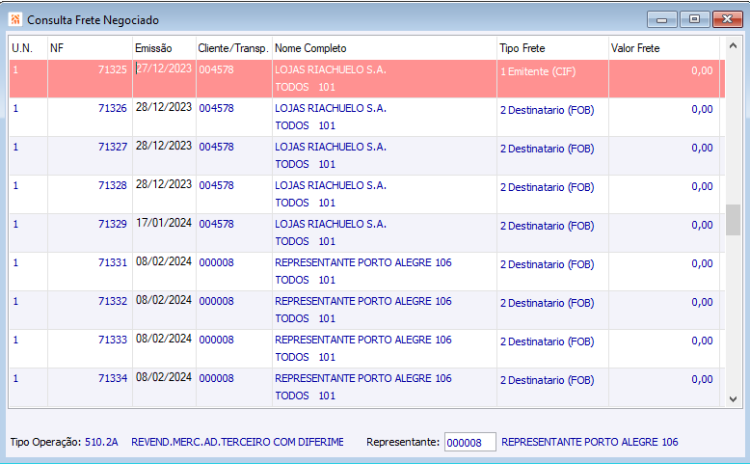The image size is (750, 464).
Task: Click date 28/12/2023 in row 71326
Action: pos(164,108)
